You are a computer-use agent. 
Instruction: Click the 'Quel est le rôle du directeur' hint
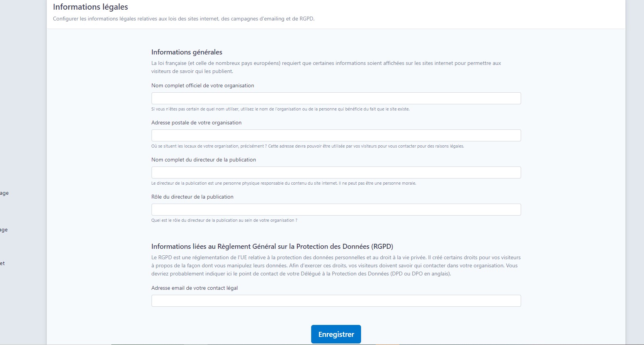coord(224,220)
